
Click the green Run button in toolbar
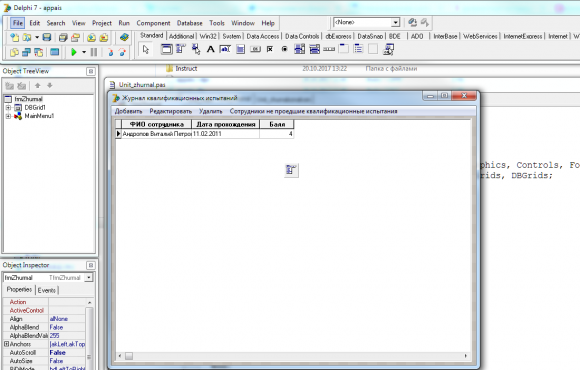click(74, 52)
